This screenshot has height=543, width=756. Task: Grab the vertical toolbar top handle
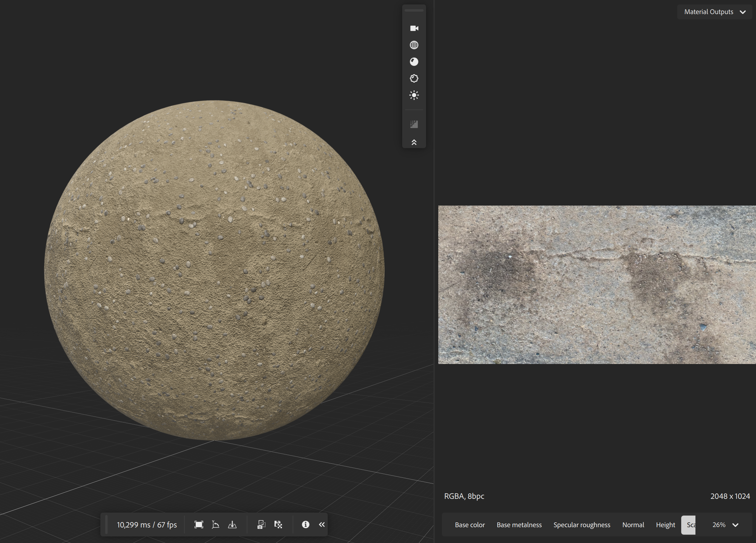point(414,11)
